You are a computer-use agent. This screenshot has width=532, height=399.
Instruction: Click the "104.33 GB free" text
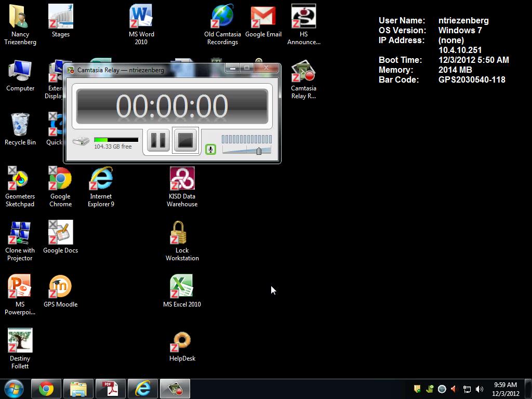click(x=113, y=147)
